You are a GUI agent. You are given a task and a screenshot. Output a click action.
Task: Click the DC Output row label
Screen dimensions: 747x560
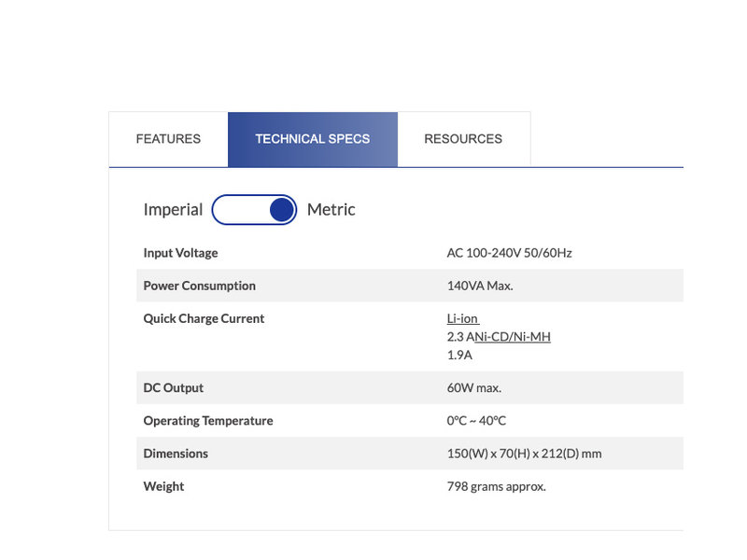point(173,388)
